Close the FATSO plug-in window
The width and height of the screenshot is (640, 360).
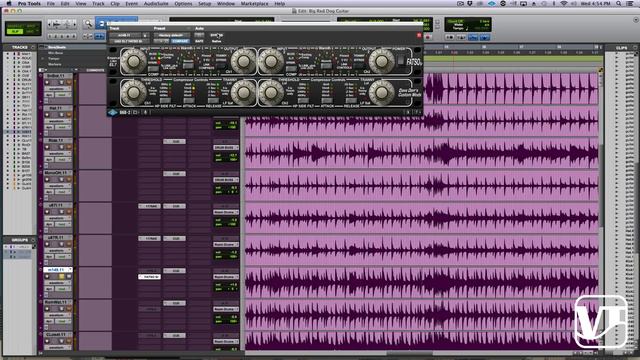coord(419,36)
